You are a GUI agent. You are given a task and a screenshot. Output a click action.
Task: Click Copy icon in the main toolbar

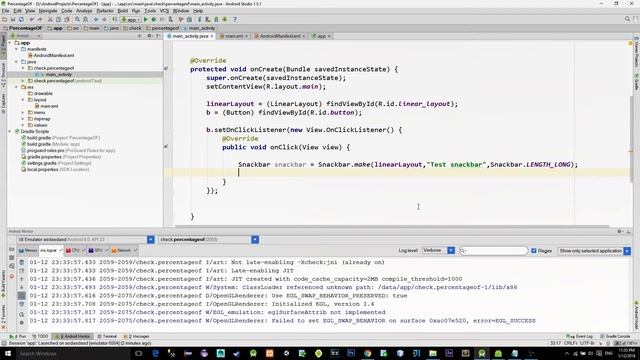coord(58,19)
